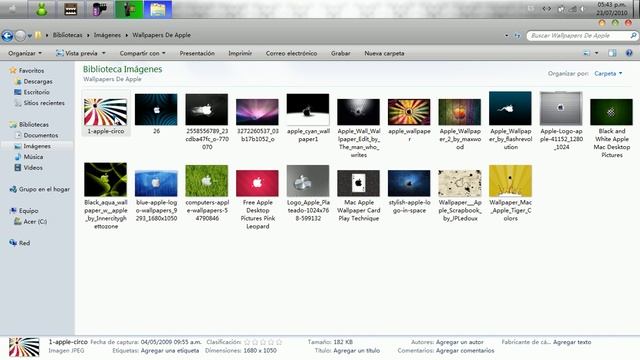Select Descargas in the sidebar
This screenshot has height=360, width=640.
point(38,82)
